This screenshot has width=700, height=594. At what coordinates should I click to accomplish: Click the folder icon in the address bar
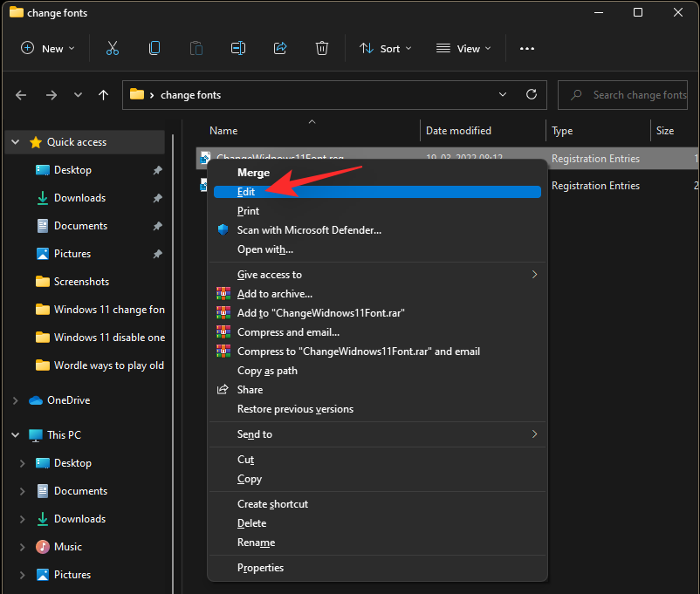[x=137, y=94]
